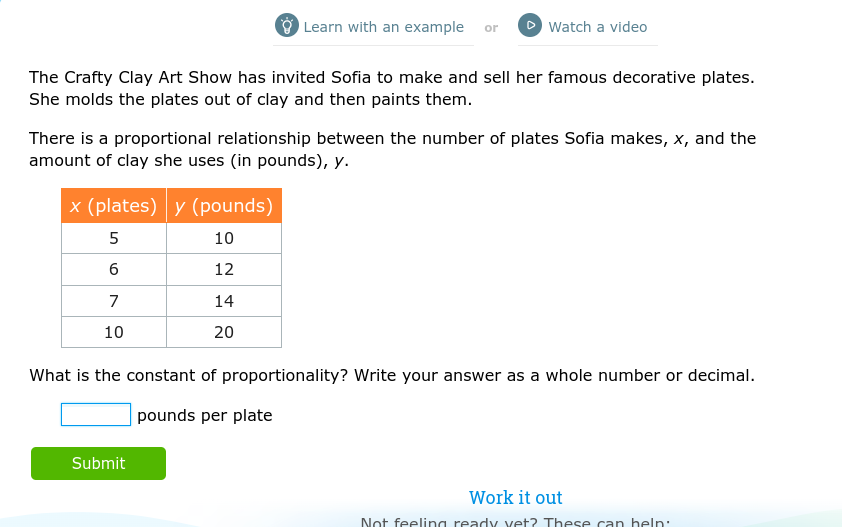Screen dimensions: 842x527
Task: Click the table cell showing 20 pounds
Action: (224, 332)
